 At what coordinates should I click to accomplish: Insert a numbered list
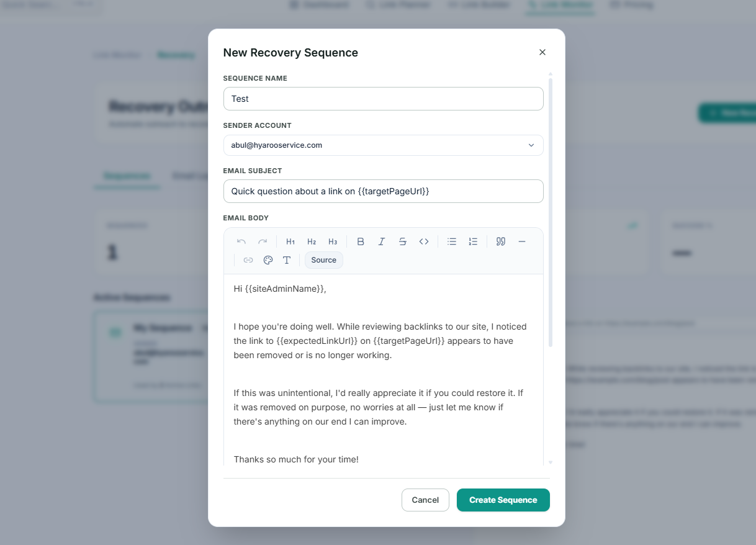tap(473, 241)
